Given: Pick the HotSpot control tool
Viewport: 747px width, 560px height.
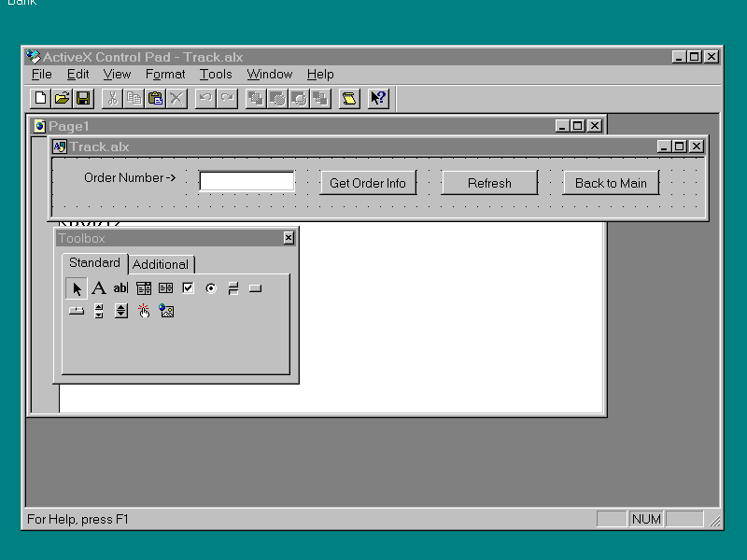Looking at the screenshot, I should 143,311.
